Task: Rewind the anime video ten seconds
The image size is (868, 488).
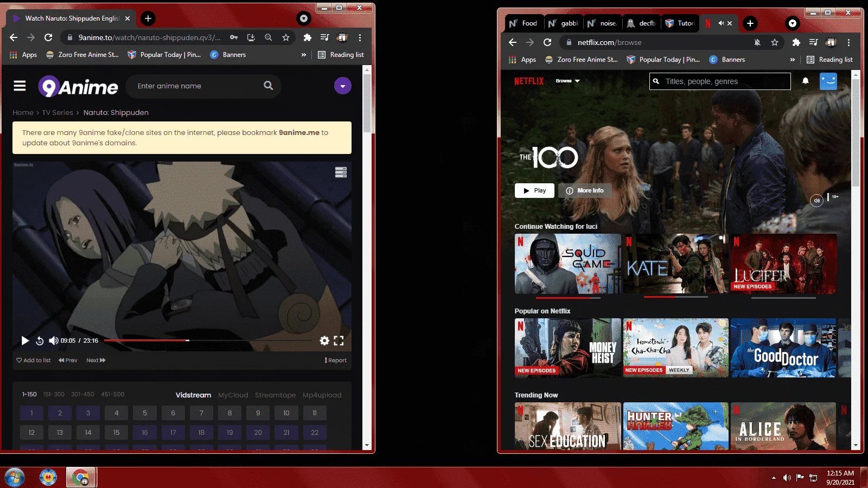Action: pyautogui.click(x=40, y=341)
